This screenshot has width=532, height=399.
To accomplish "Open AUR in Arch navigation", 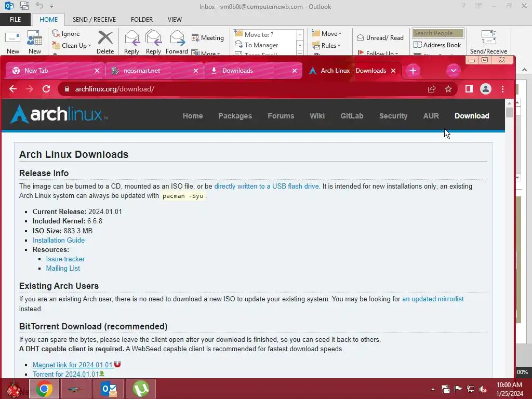I will point(431,116).
